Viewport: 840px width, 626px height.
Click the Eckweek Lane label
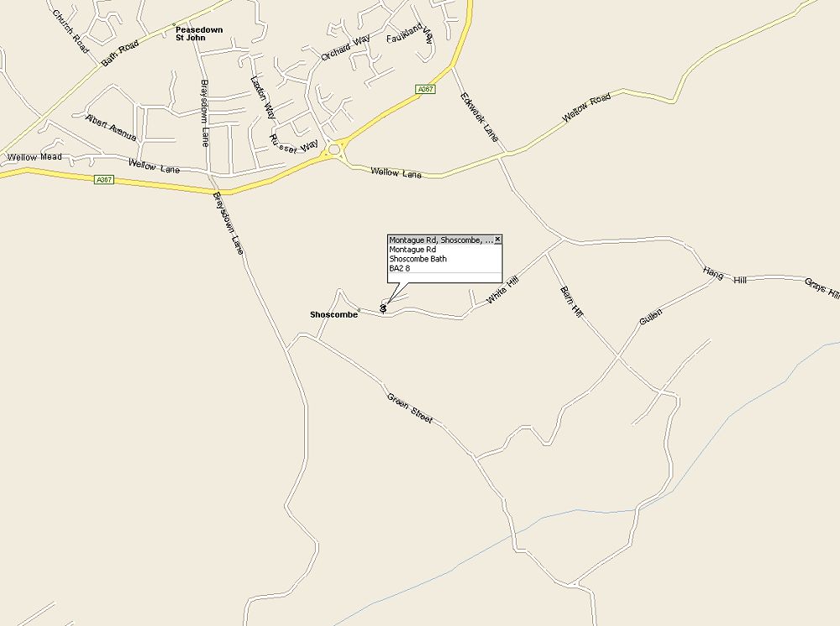[480, 117]
